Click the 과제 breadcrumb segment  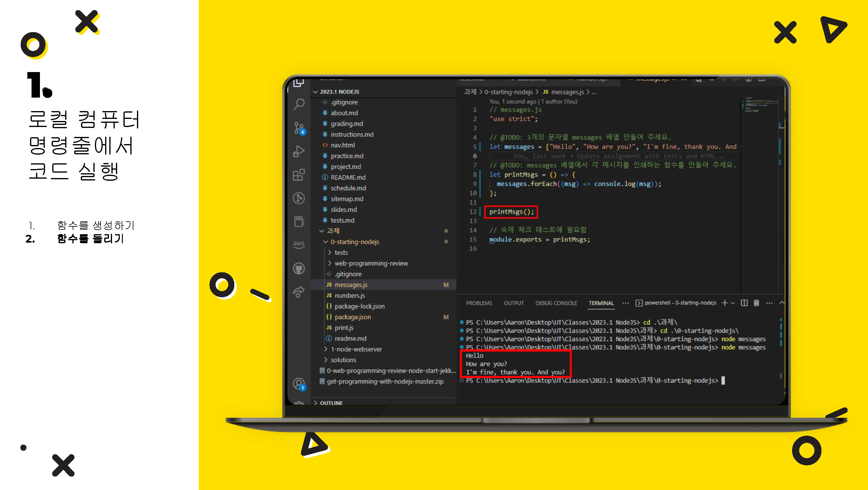[470, 92]
